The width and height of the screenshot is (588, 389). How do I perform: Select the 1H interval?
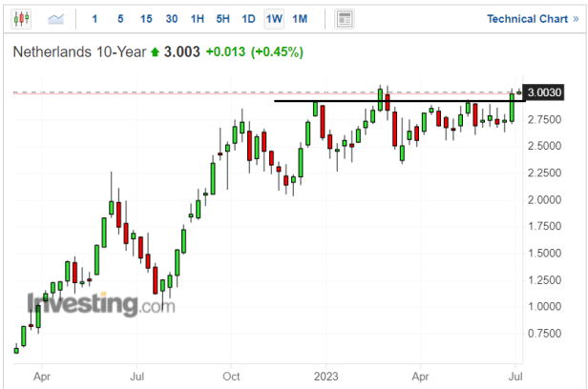tap(198, 19)
